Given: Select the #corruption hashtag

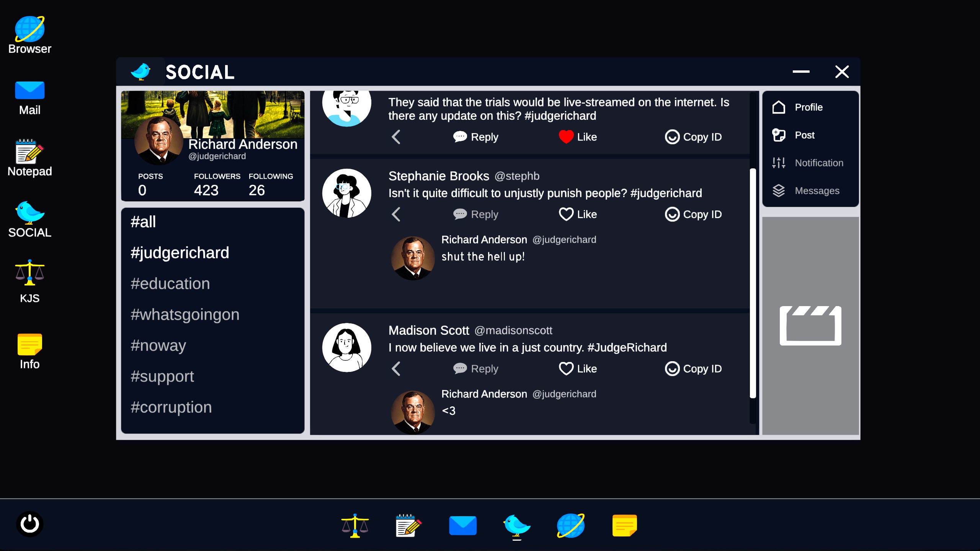Looking at the screenshot, I should (171, 407).
